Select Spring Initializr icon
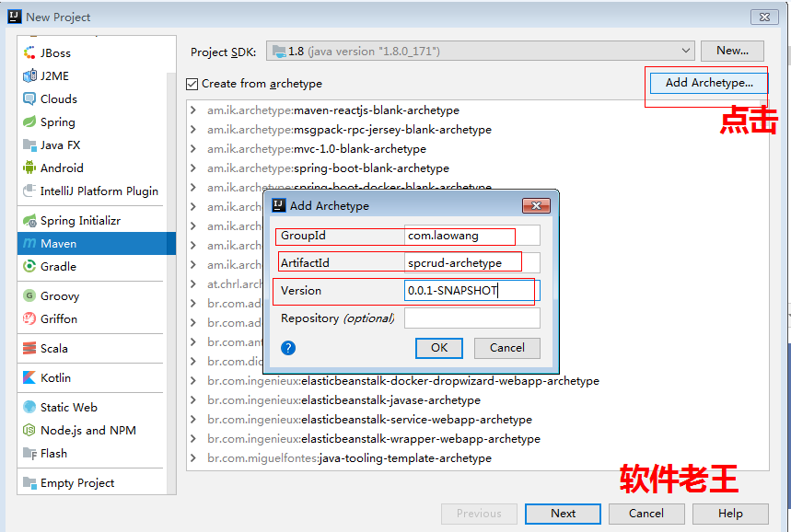 point(29,220)
